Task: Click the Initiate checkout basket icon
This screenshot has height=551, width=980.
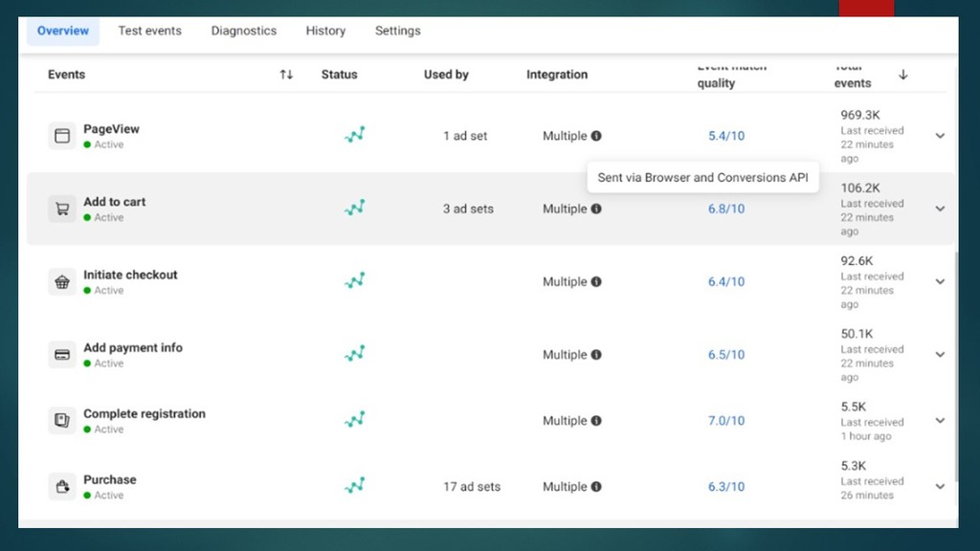Action: tap(62, 282)
